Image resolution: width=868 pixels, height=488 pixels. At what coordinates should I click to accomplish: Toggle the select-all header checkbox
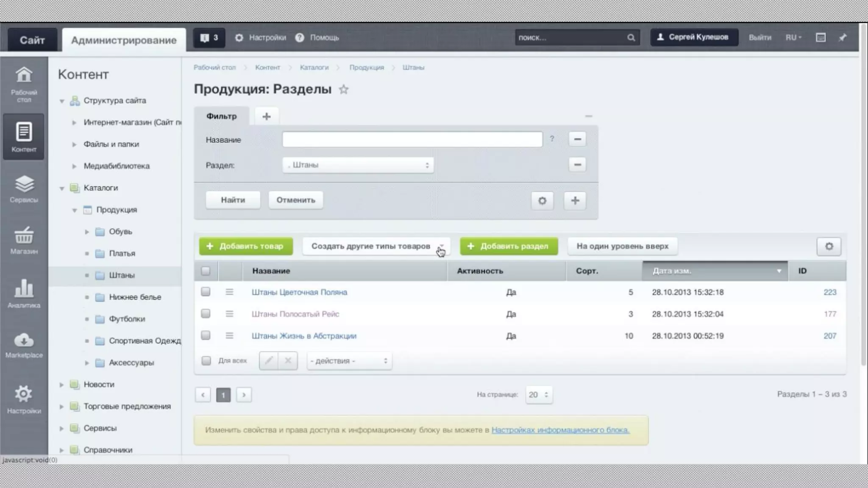[206, 271]
